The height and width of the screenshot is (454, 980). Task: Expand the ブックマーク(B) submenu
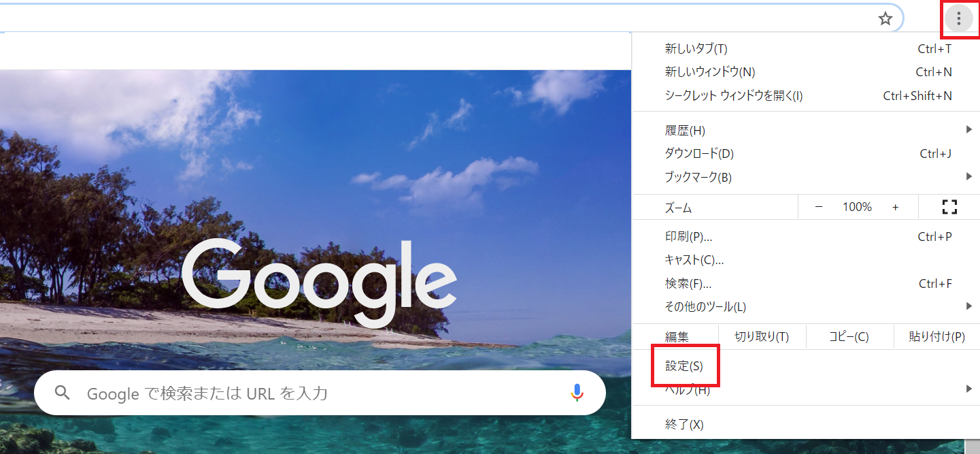(x=805, y=177)
